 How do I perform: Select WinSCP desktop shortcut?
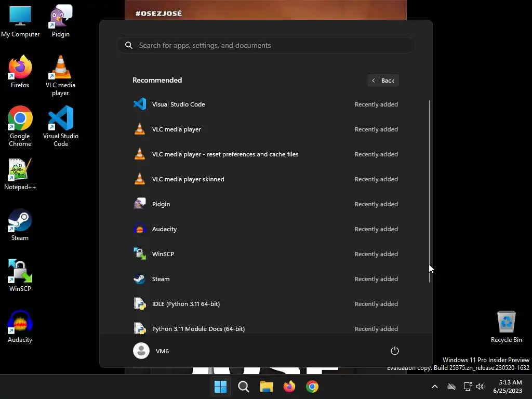click(20, 275)
